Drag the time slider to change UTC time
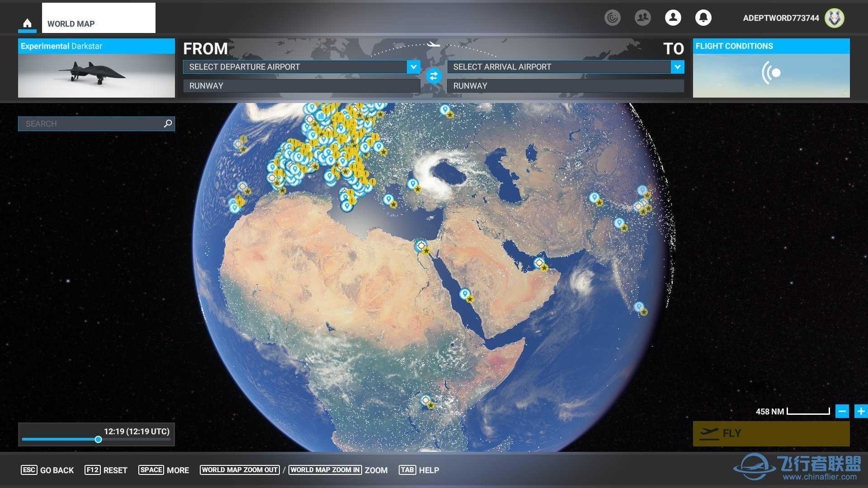868x488 pixels. [x=97, y=440]
